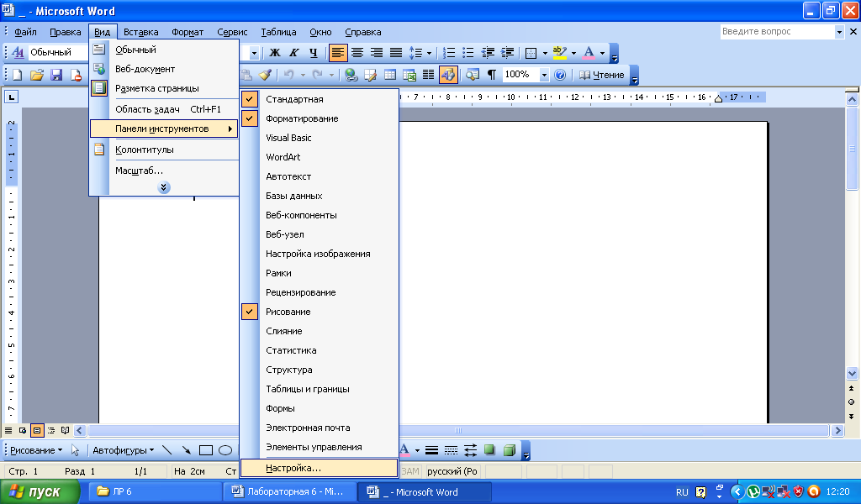Insert Excel worksheet icon
Viewport: 861px width, 504px height.
pyautogui.click(x=409, y=75)
